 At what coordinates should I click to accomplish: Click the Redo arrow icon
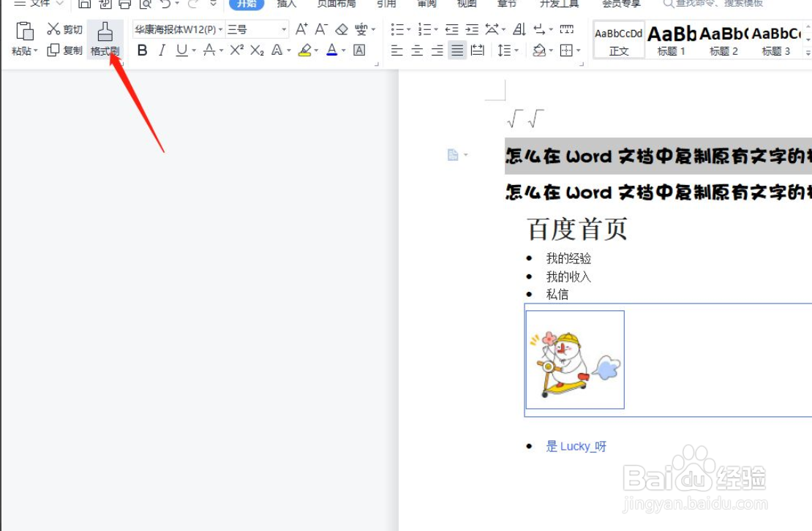pos(193,4)
